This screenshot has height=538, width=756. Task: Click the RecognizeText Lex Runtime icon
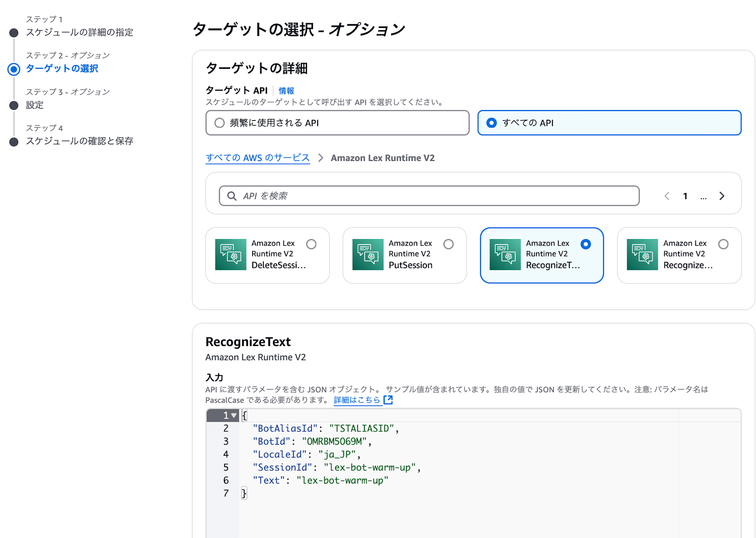505,255
